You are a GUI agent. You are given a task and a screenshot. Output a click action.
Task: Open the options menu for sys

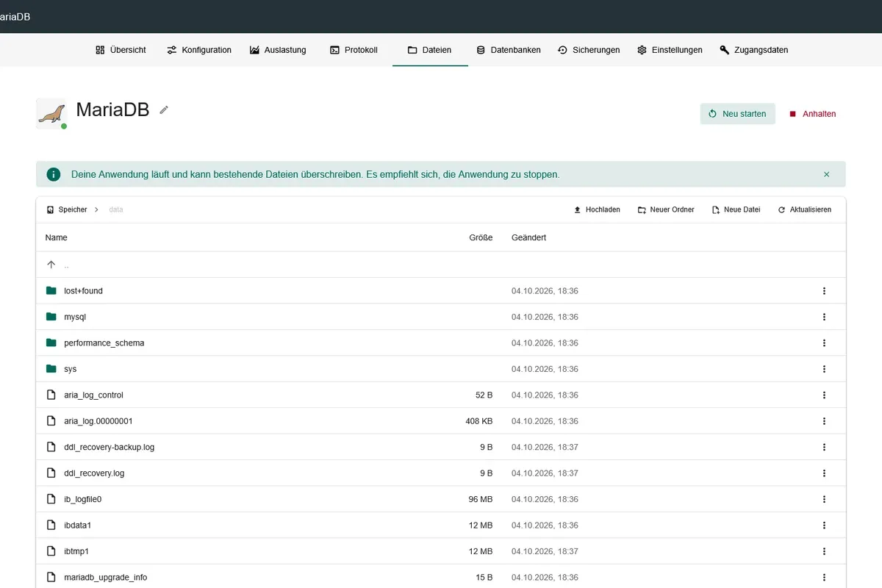824,369
